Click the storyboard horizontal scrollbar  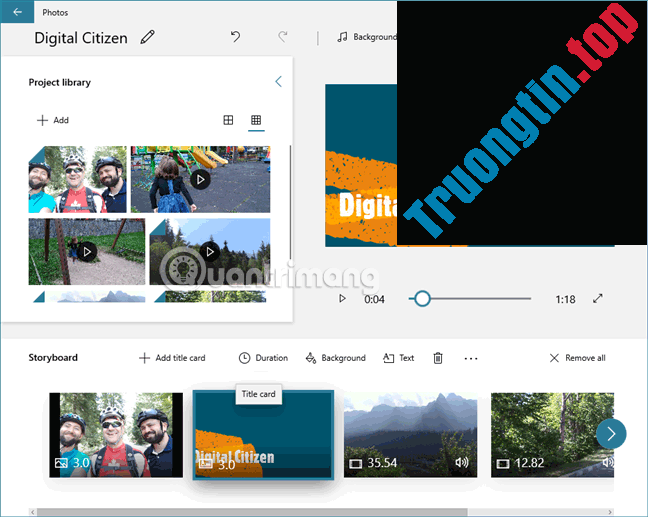252,512
